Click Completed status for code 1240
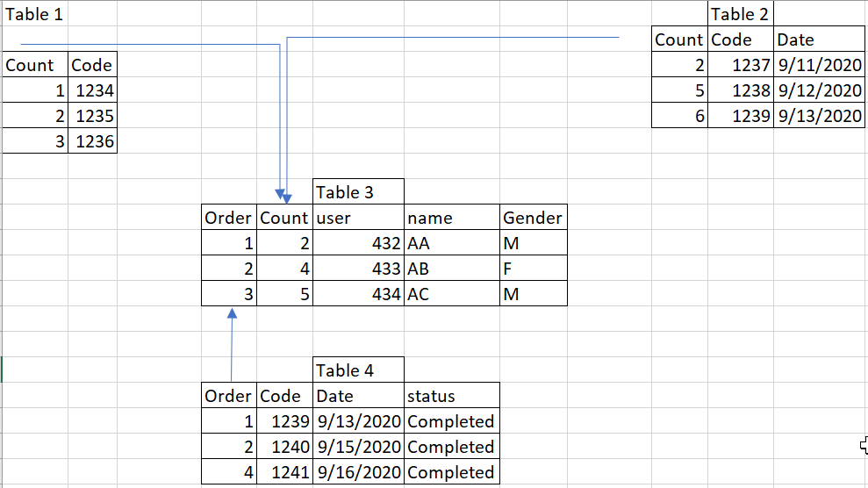The image size is (868, 488). pos(452,447)
